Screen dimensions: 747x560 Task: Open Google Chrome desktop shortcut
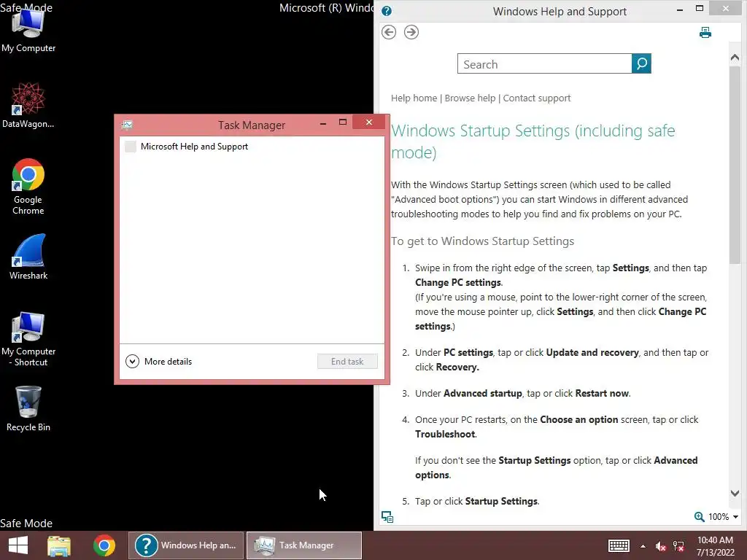(28, 187)
